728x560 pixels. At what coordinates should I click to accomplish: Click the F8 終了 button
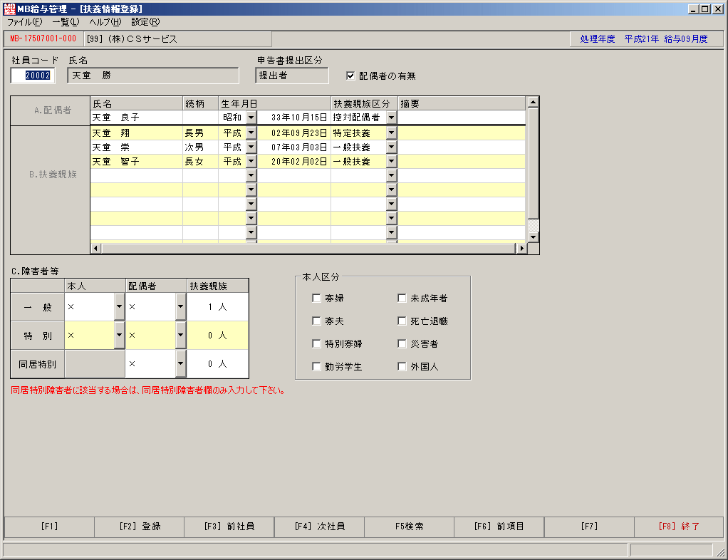coord(679,527)
